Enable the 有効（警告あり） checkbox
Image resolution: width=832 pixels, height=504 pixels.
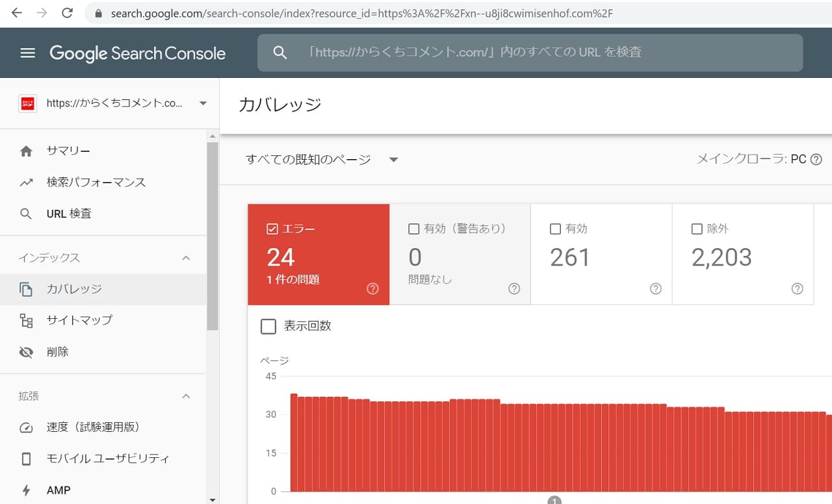tap(413, 229)
